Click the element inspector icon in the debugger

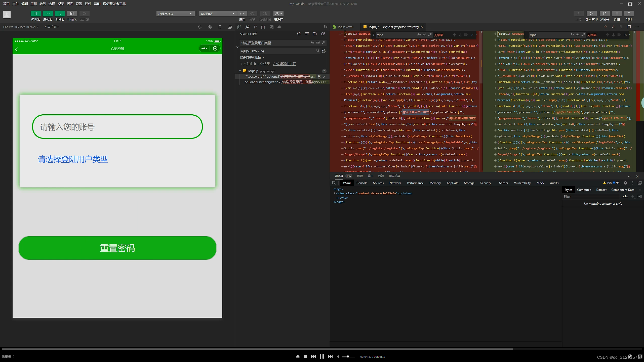click(x=334, y=183)
